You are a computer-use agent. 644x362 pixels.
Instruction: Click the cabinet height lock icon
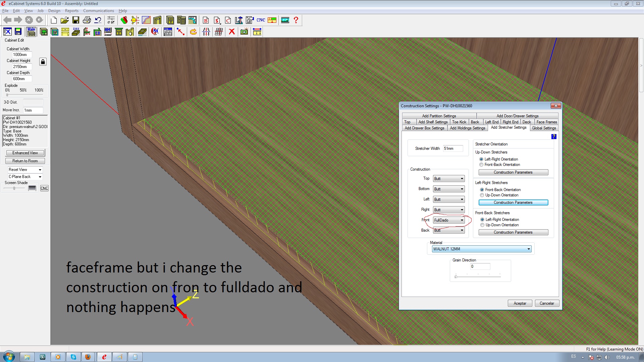[43, 62]
